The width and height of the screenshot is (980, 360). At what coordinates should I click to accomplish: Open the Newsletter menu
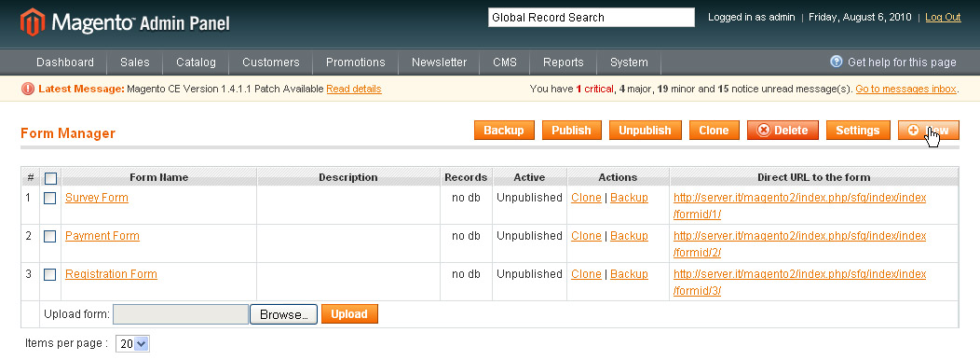[x=440, y=62]
